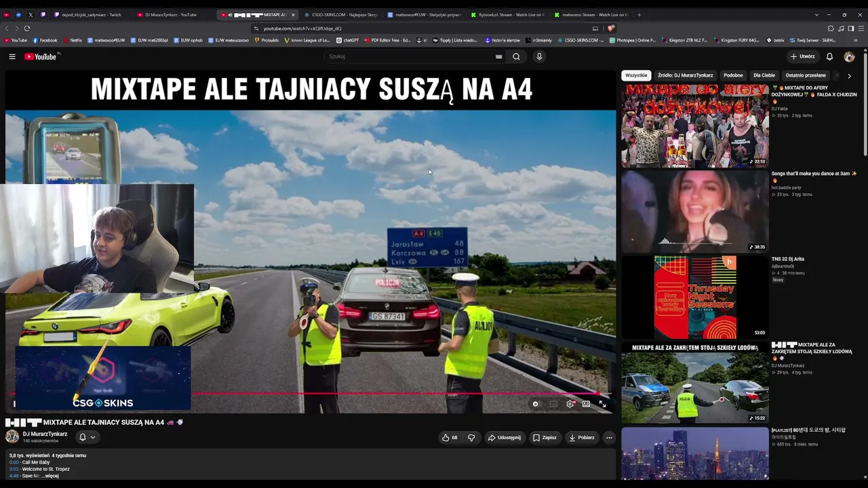Open the Probuilds bookmark

coord(267,41)
